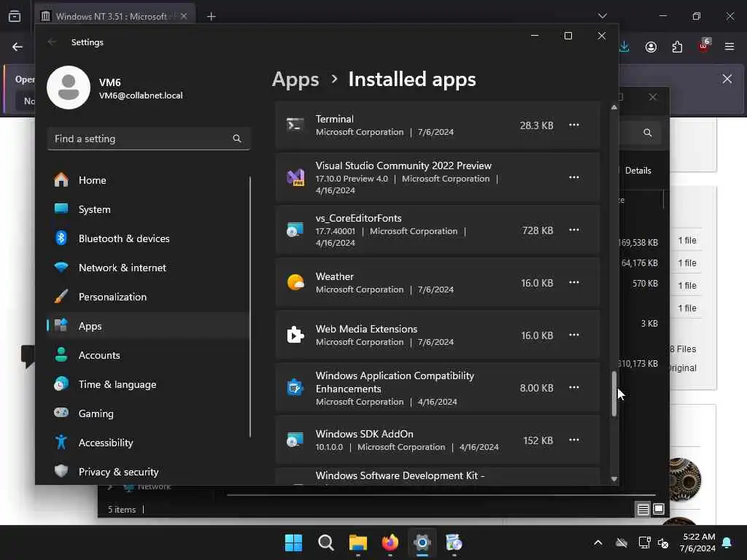Image resolution: width=747 pixels, height=560 pixels.
Task: Open Privacy & security settings
Action: click(147, 472)
